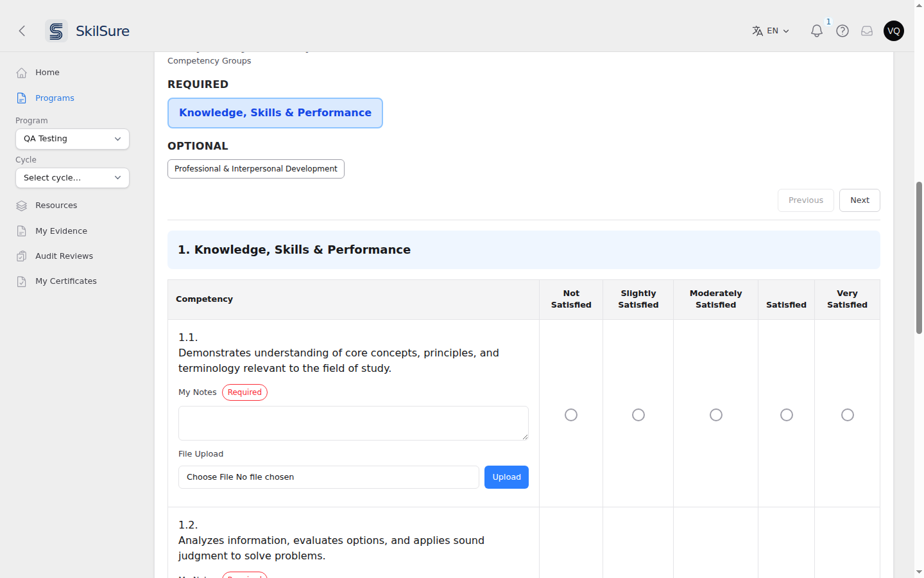The height and width of the screenshot is (578, 924).
Task: Click the My Notes text area for 1.1
Action: [x=354, y=423]
